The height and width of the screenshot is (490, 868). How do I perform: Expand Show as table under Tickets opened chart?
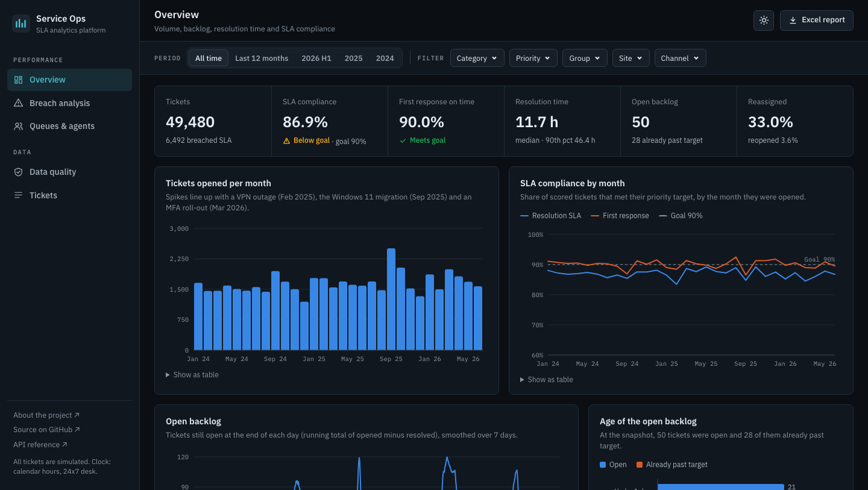tap(192, 375)
